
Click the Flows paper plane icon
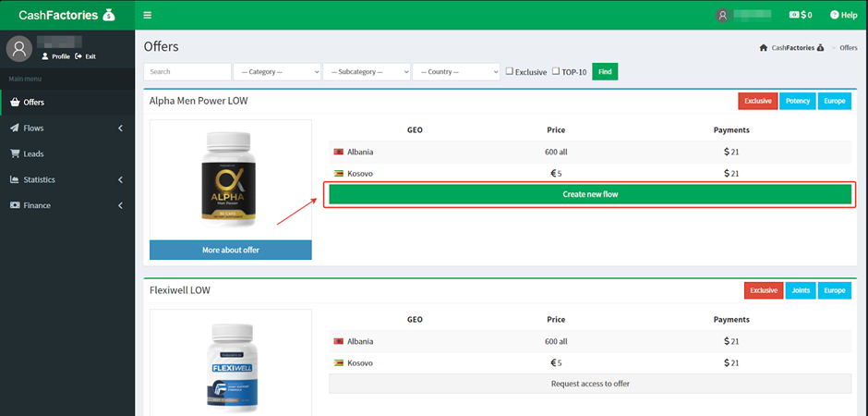click(x=15, y=128)
